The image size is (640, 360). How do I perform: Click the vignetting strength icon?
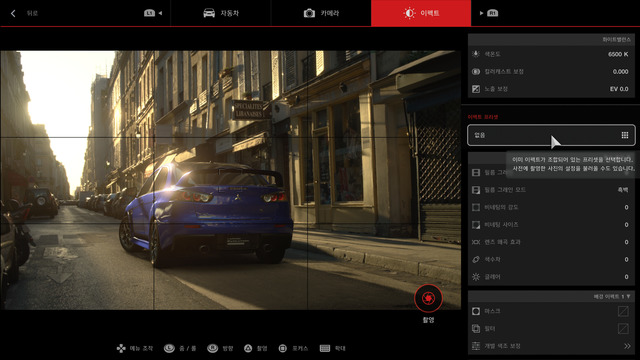476,207
